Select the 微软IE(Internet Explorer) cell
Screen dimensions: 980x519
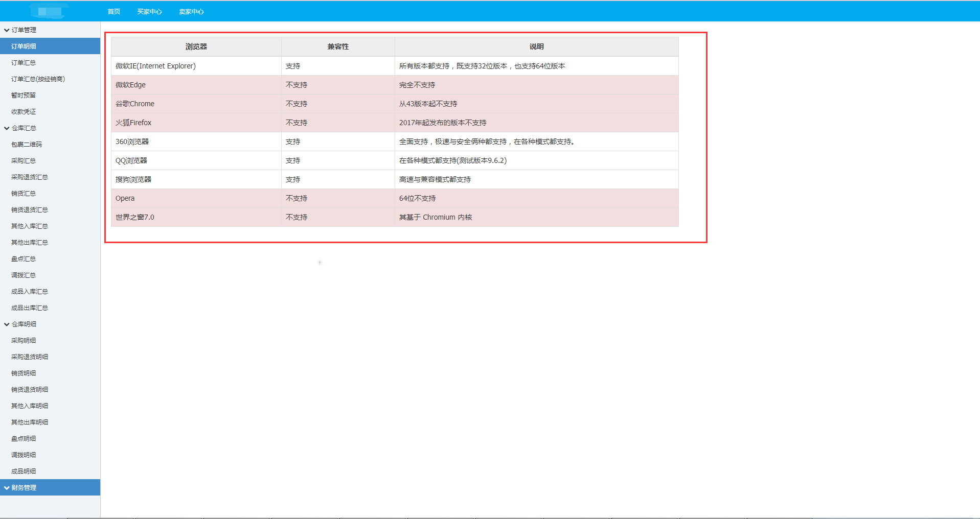(x=196, y=66)
